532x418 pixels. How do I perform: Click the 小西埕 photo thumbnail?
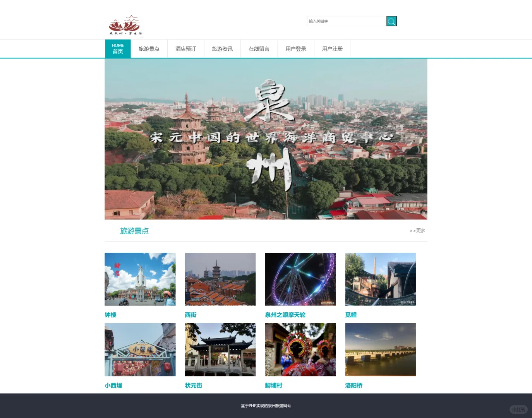140,349
